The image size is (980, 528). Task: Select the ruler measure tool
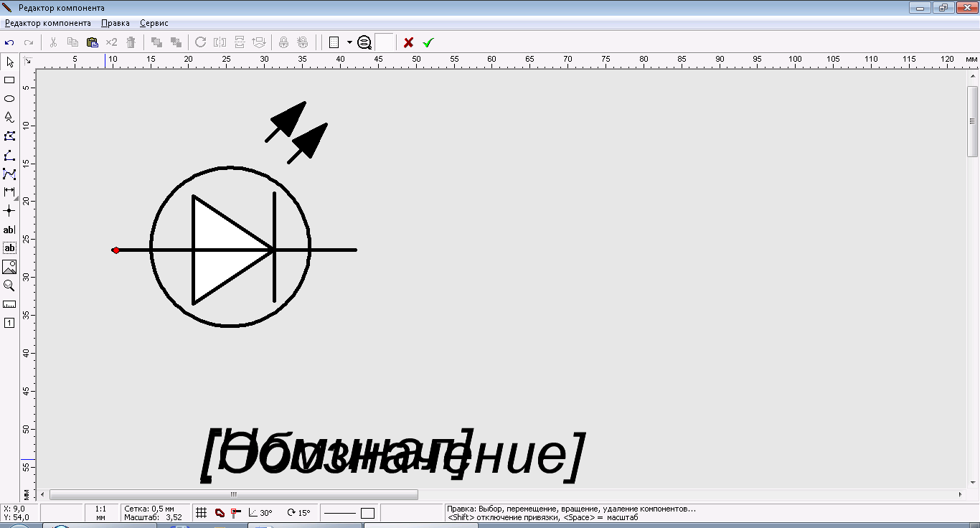click(9, 304)
